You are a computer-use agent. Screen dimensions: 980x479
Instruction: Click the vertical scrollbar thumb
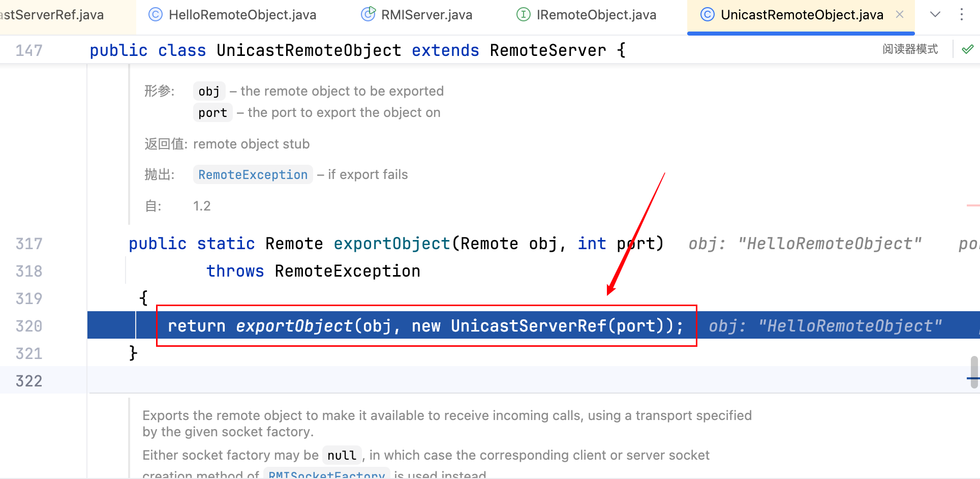974,372
